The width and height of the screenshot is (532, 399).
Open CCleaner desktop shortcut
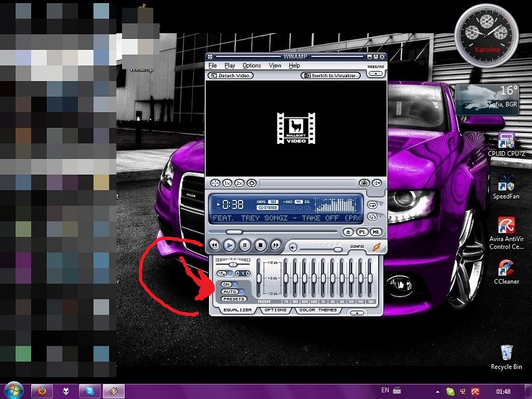[506, 272]
